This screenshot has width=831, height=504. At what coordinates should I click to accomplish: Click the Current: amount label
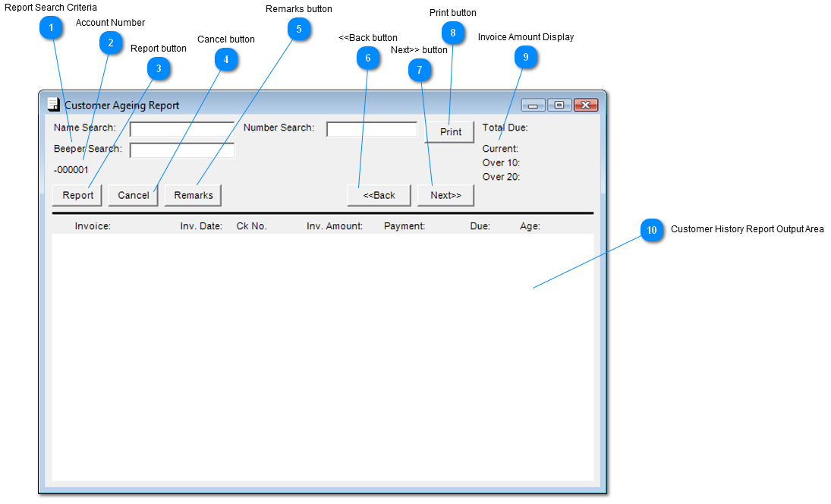coord(500,148)
